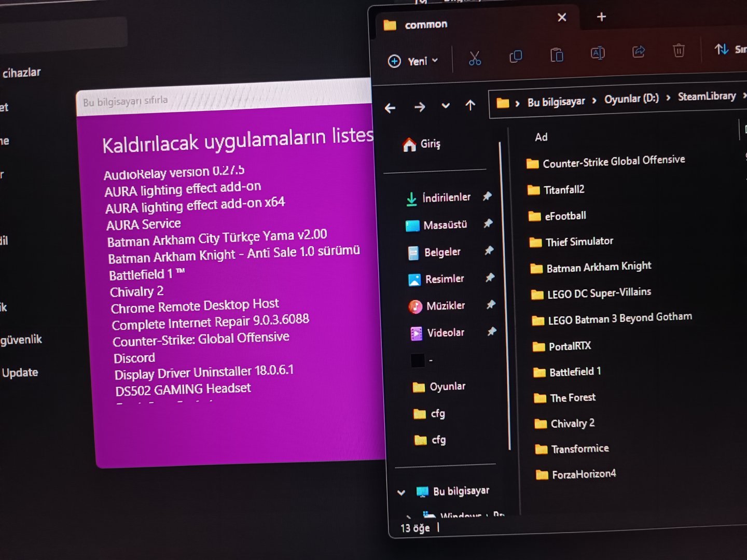
Task: Select the PortalRTX folder
Action: click(x=562, y=346)
